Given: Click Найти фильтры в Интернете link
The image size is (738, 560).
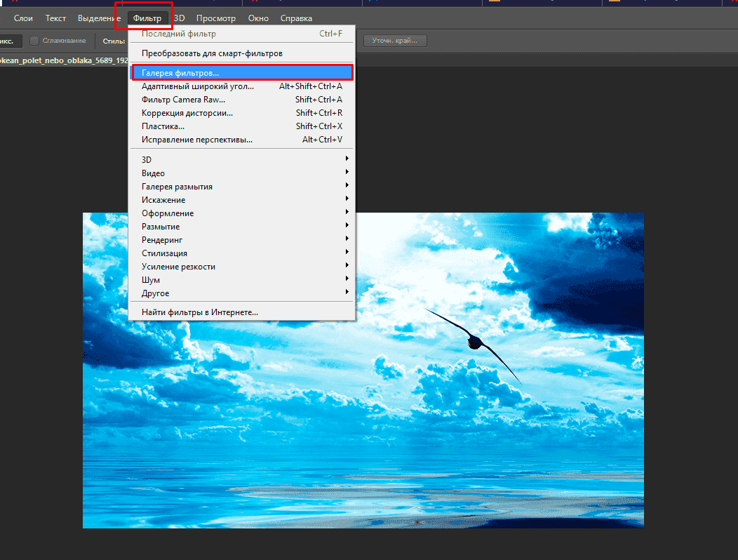Looking at the screenshot, I should tap(199, 312).
